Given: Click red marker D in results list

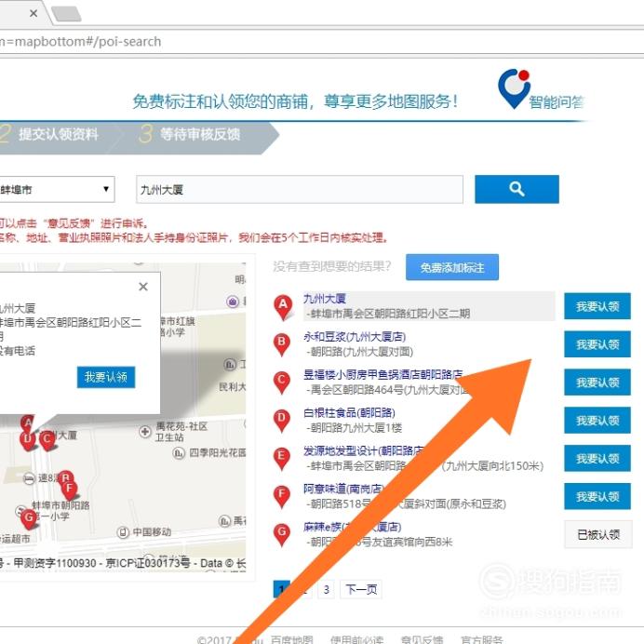Looking at the screenshot, I should click(282, 420).
